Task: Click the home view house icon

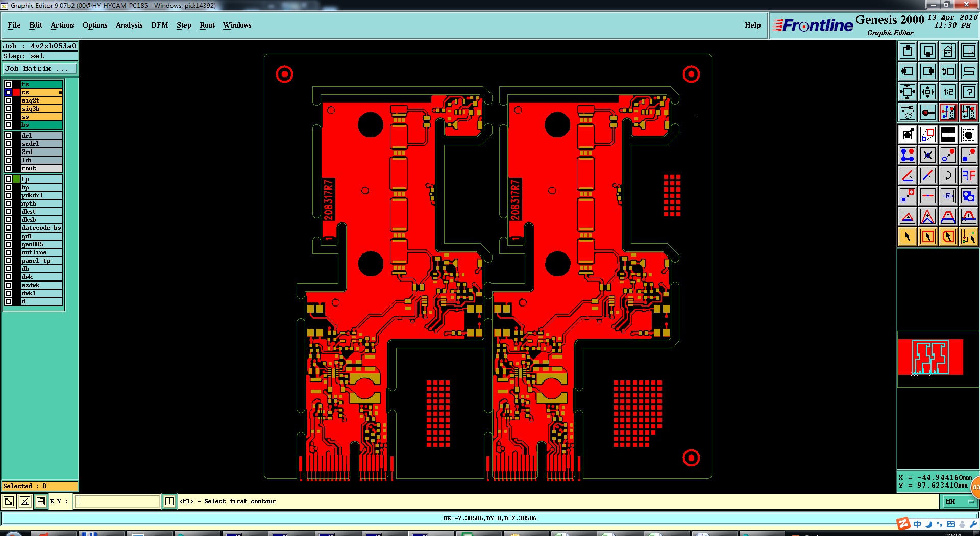Action: (x=948, y=51)
